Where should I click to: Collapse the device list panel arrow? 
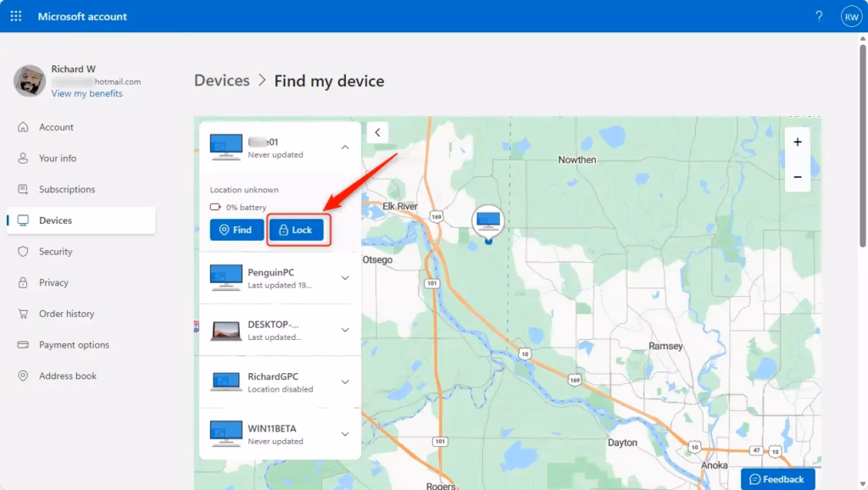[x=377, y=133]
